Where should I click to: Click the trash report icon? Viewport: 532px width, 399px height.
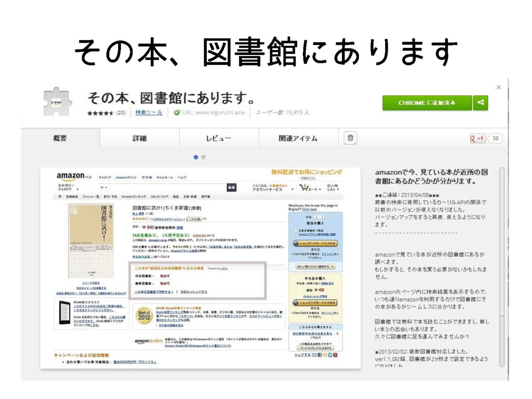(x=350, y=138)
